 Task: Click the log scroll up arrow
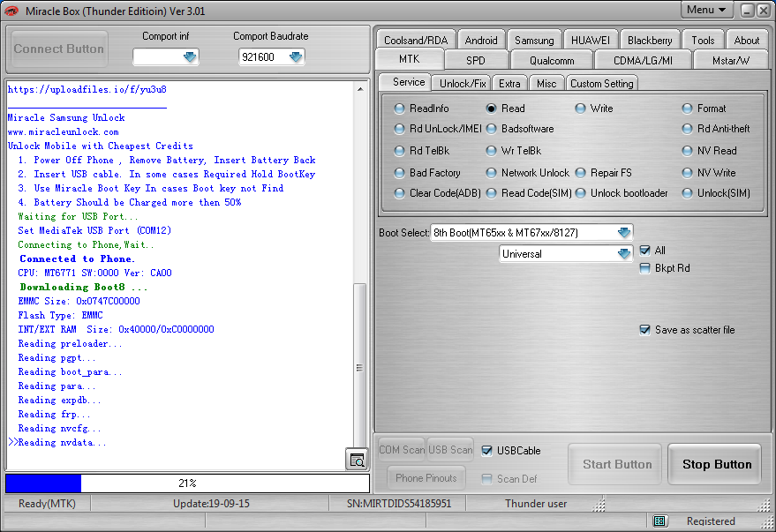(360, 89)
